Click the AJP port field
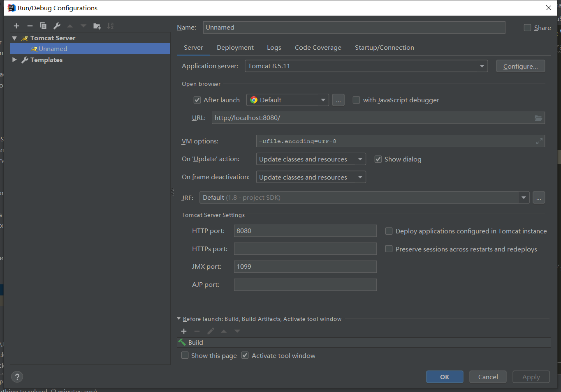This screenshot has height=392, width=561. (x=305, y=285)
